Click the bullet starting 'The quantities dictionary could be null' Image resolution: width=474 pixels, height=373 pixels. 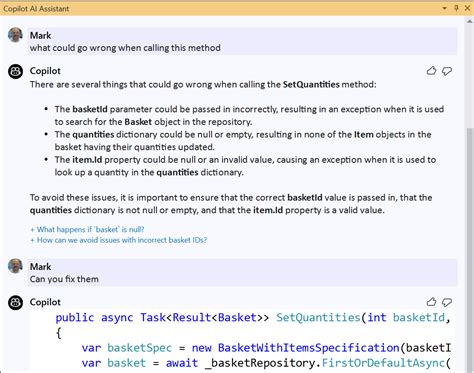tap(243, 141)
